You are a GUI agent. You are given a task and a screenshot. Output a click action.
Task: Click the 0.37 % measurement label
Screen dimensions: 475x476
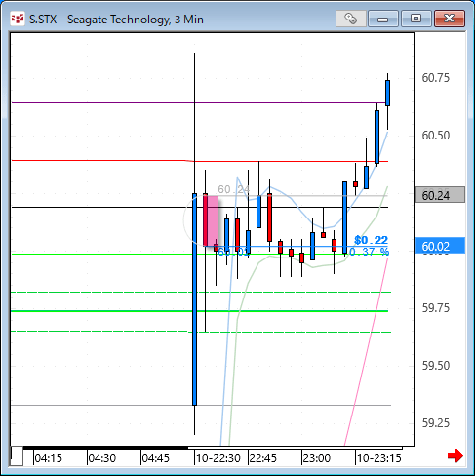coord(370,252)
